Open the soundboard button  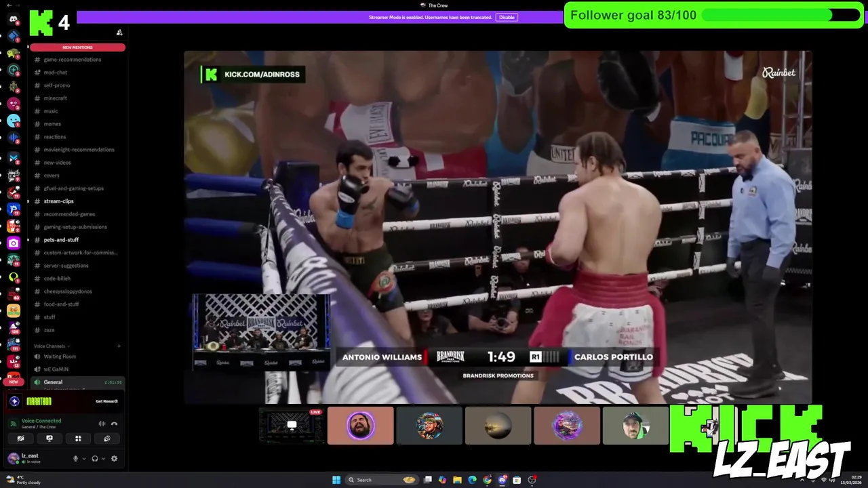pyautogui.click(x=106, y=439)
